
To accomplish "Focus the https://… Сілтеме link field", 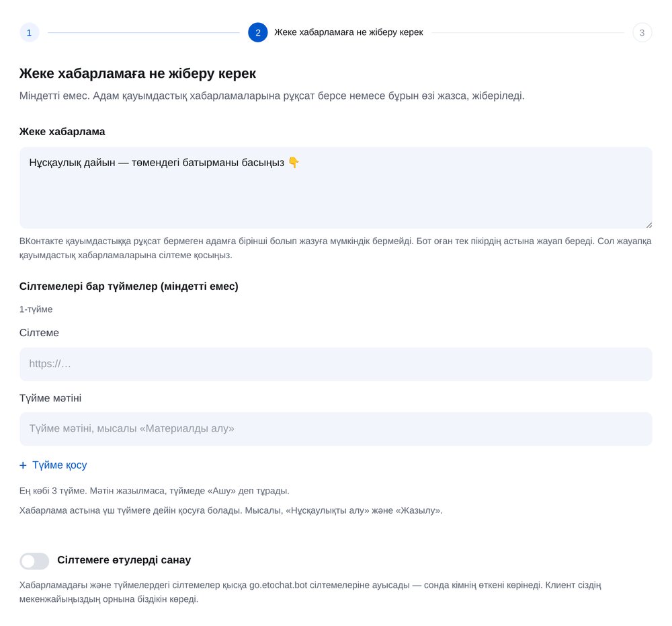I will (335, 364).
